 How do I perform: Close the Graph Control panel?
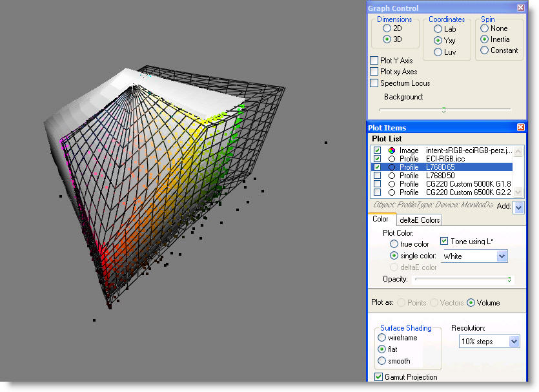(521, 8)
